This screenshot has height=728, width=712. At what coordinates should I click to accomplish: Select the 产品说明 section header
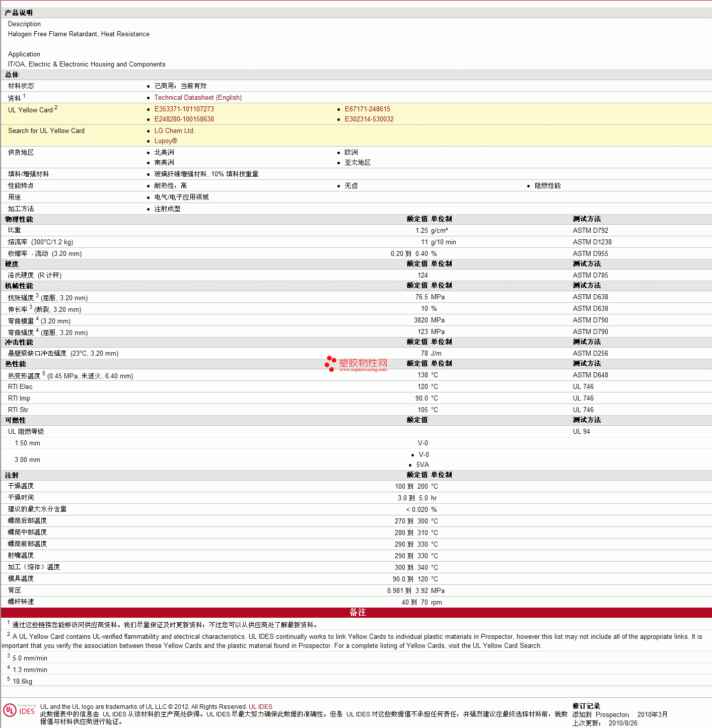coord(19,13)
